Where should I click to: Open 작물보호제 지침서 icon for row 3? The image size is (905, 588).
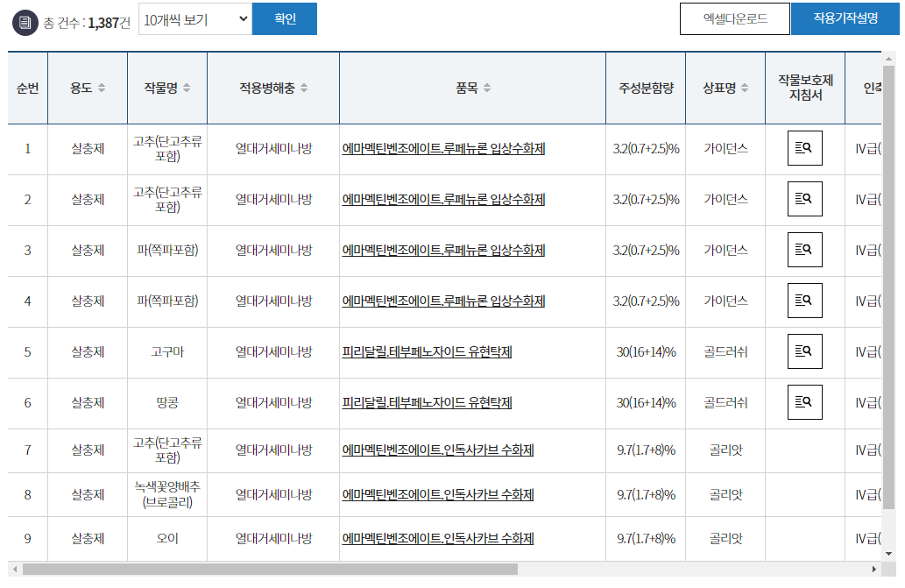pos(804,250)
